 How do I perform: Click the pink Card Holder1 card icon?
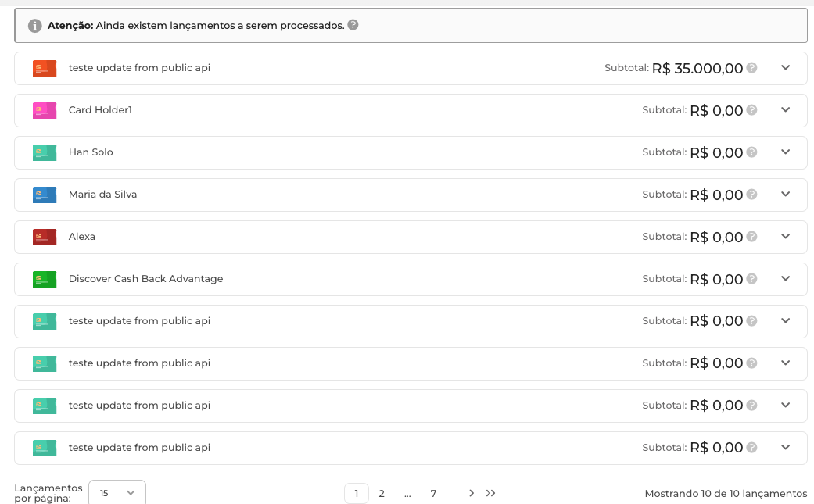[x=45, y=111]
